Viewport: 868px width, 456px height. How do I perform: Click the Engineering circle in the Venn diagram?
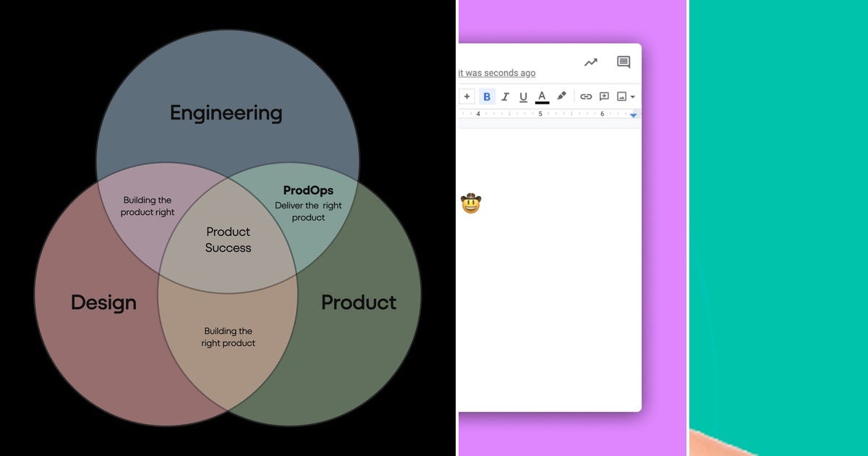tap(226, 112)
